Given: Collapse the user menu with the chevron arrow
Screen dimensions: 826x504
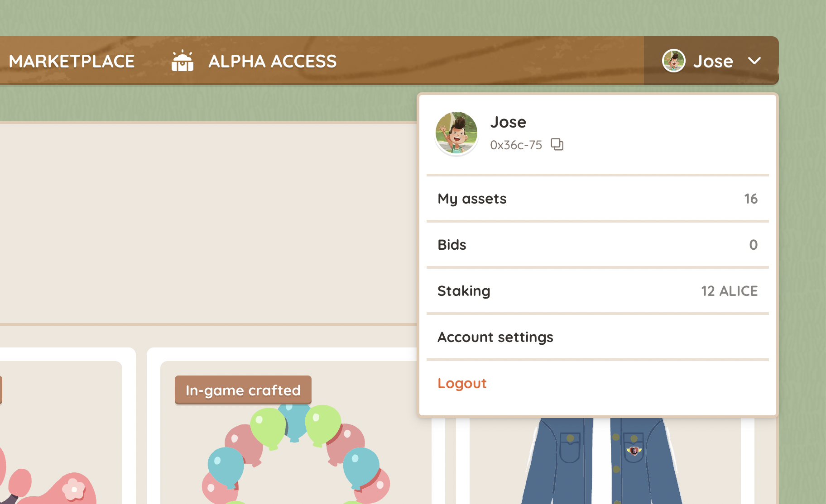Looking at the screenshot, I should click(754, 61).
